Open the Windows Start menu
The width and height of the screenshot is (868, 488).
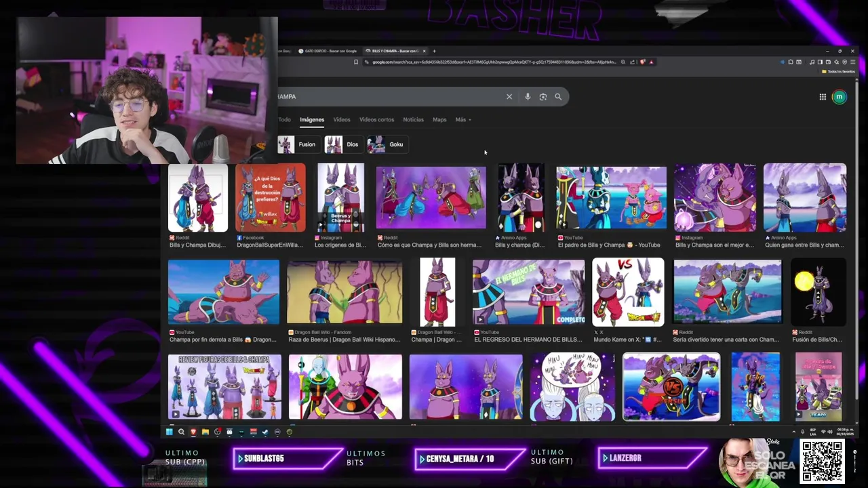170,432
